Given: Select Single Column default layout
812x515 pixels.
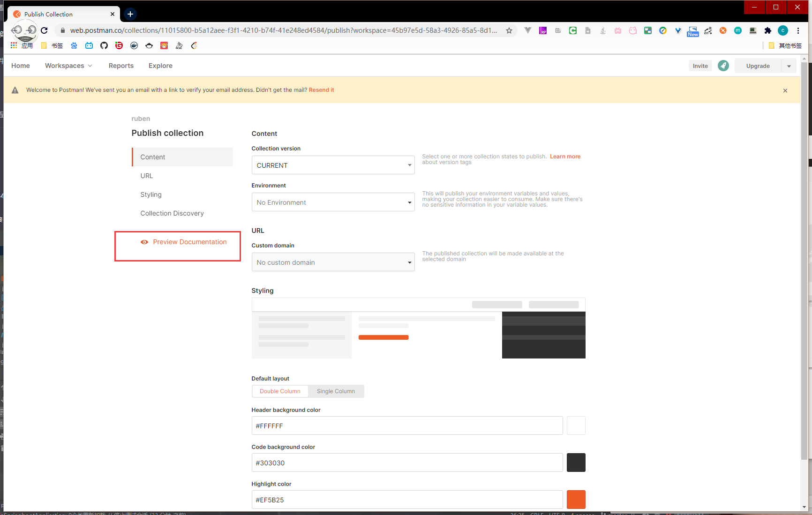Looking at the screenshot, I should pos(336,391).
